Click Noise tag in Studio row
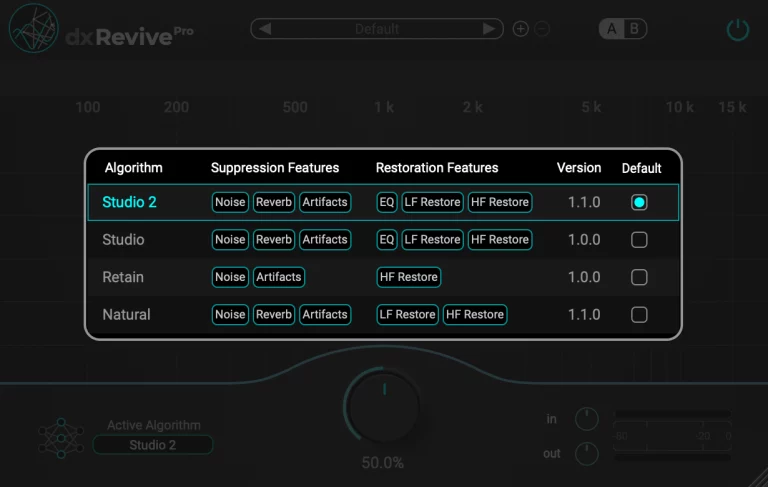This screenshot has width=768, height=487. coord(230,240)
